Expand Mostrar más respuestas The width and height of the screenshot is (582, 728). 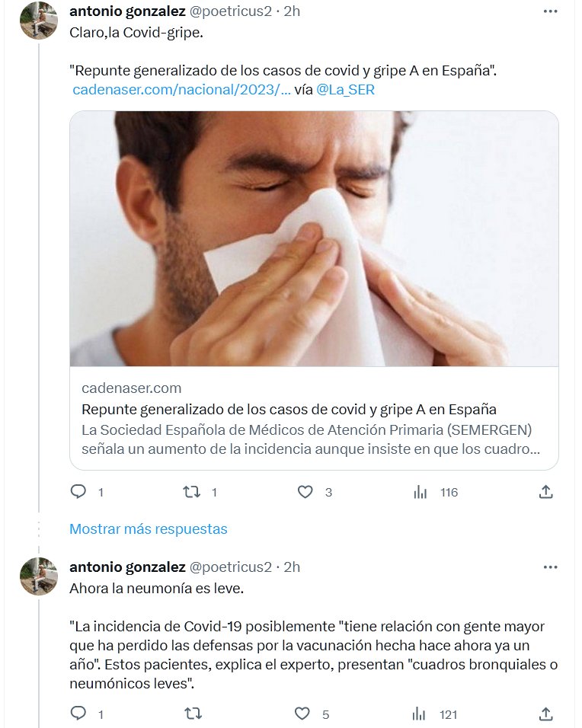(x=148, y=528)
